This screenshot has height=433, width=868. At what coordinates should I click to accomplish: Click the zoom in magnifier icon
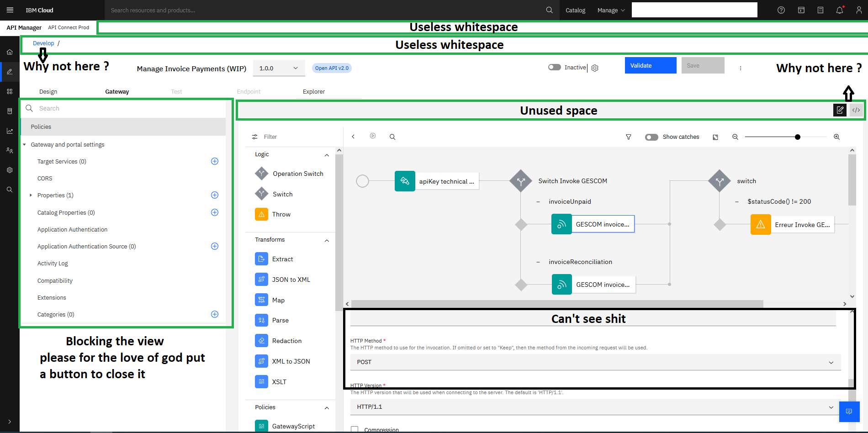click(x=836, y=137)
